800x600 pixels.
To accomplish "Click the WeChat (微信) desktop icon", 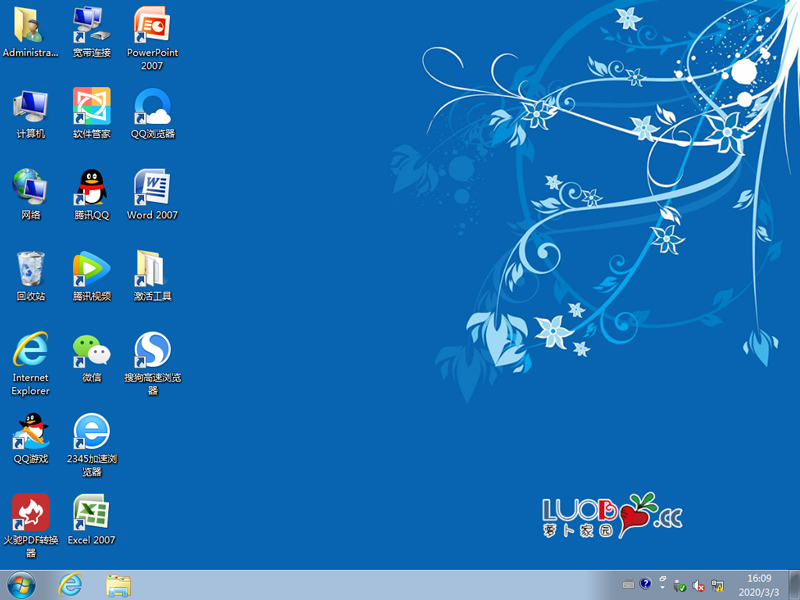I will 91,350.
